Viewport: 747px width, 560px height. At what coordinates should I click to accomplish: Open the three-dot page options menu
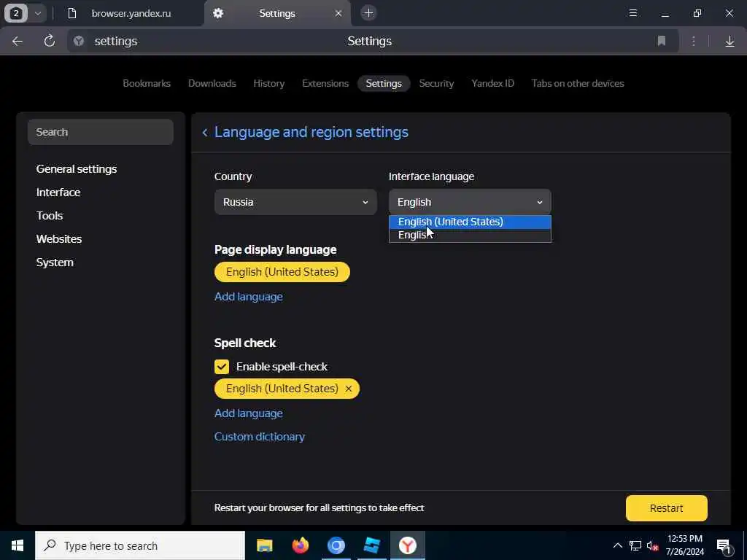694,41
